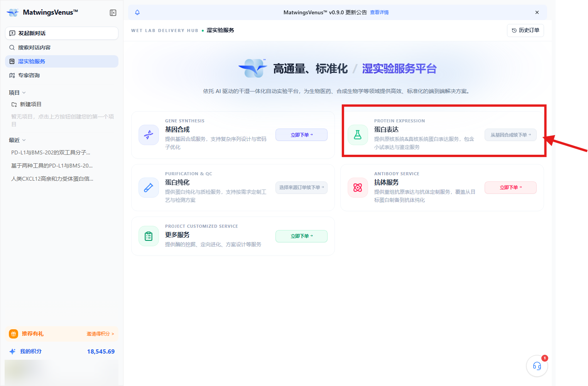Start a new chat via 发起新对话
This screenshot has height=386, width=588.
tap(62, 33)
